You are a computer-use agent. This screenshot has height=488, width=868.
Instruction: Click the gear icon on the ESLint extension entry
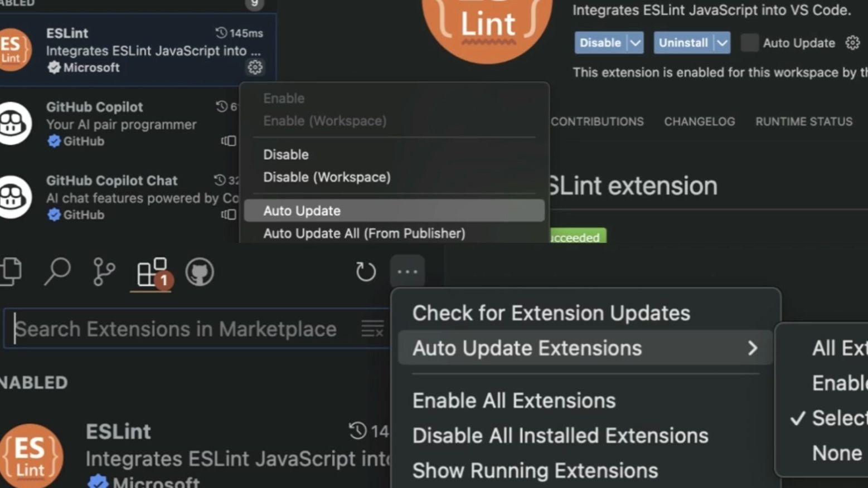pyautogui.click(x=255, y=67)
